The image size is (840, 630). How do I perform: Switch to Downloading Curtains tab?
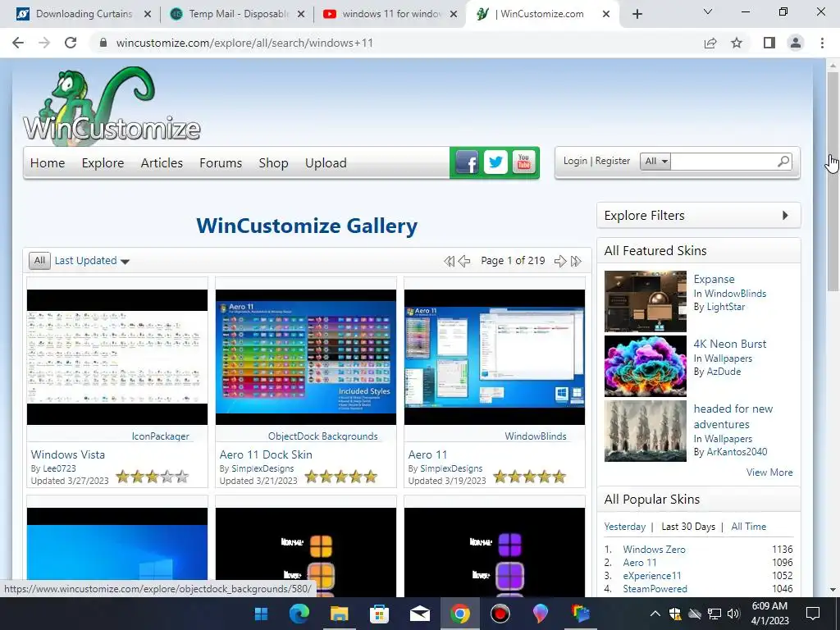[x=84, y=14]
